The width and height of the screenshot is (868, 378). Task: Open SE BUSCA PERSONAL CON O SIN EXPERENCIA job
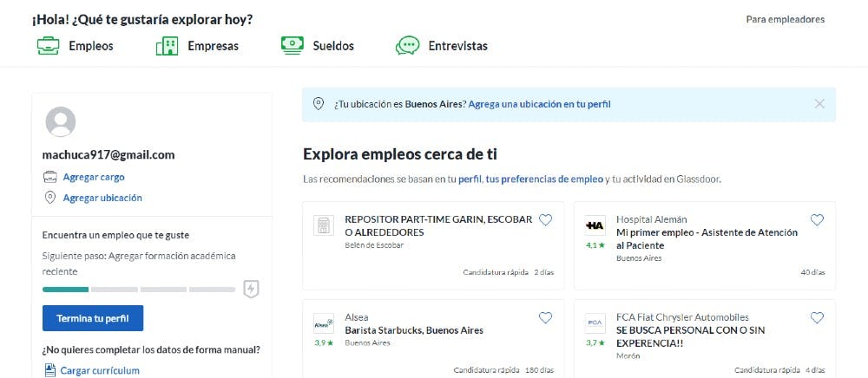point(690,336)
